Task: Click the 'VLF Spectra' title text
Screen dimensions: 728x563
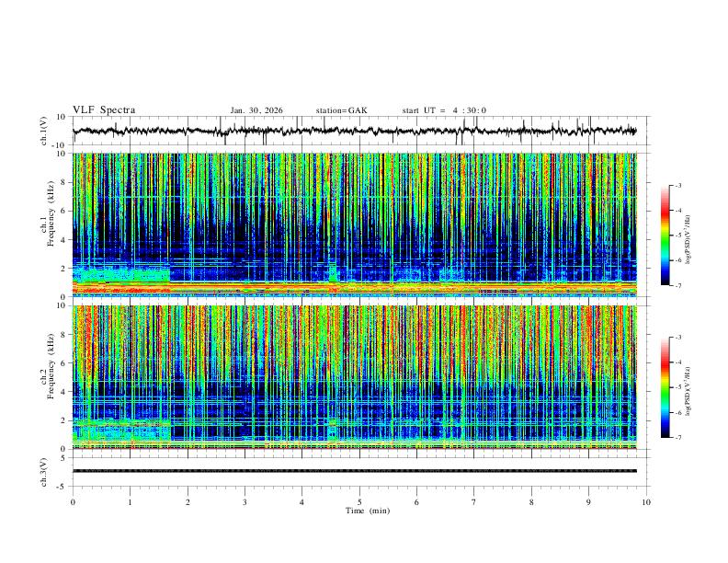Action: coord(104,110)
